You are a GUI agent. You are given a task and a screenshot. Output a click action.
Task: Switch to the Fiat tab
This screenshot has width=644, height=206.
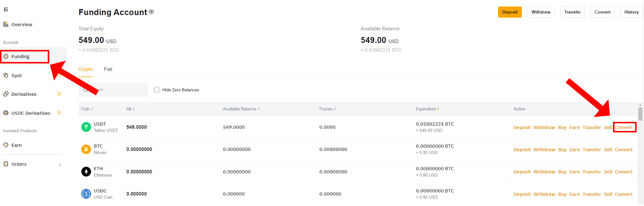click(108, 69)
